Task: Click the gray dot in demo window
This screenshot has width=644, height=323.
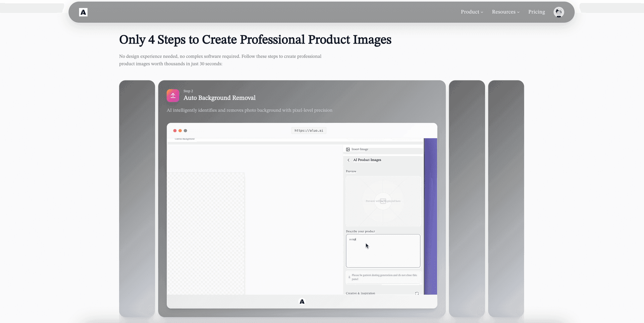Action: pyautogui.click(x=185, y=130)
